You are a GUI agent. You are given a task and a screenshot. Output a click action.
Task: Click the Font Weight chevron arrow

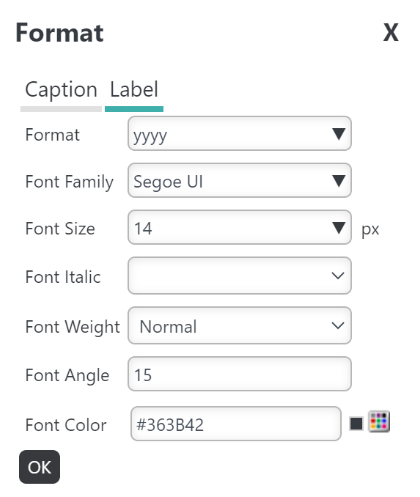[x=338, y=325]
